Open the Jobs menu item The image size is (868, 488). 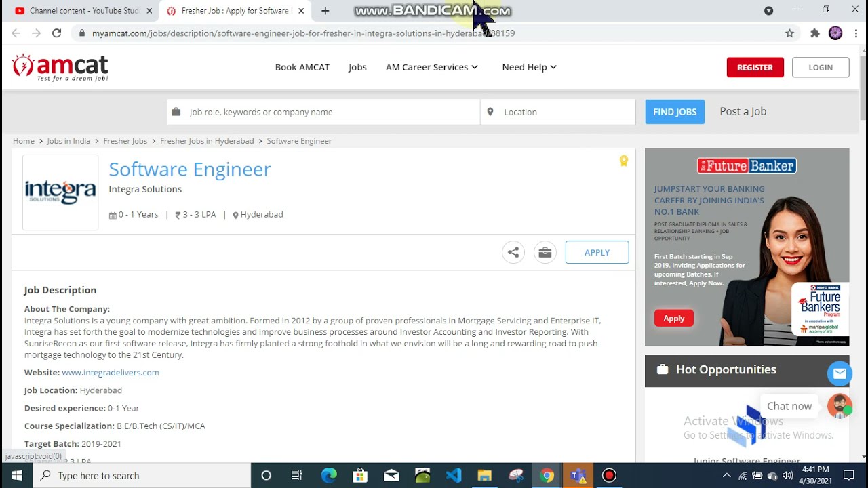point(357,67)
